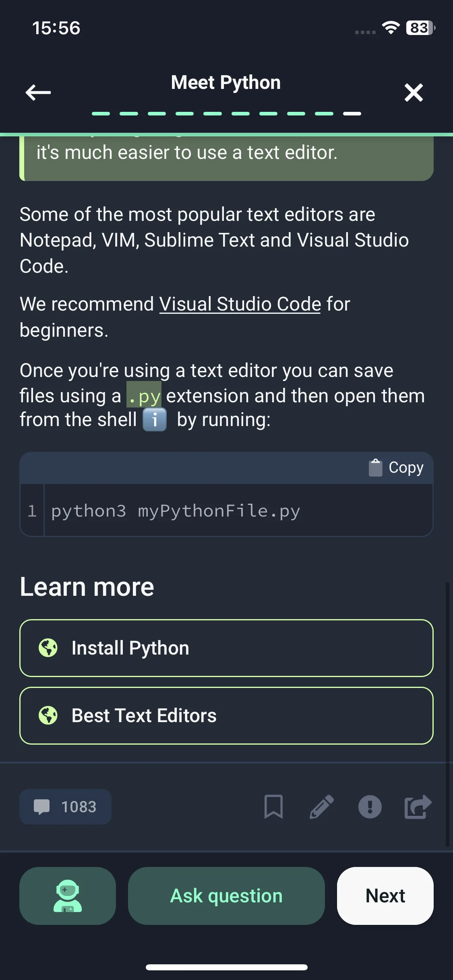Tap the Ask question button

pos(226,896)
